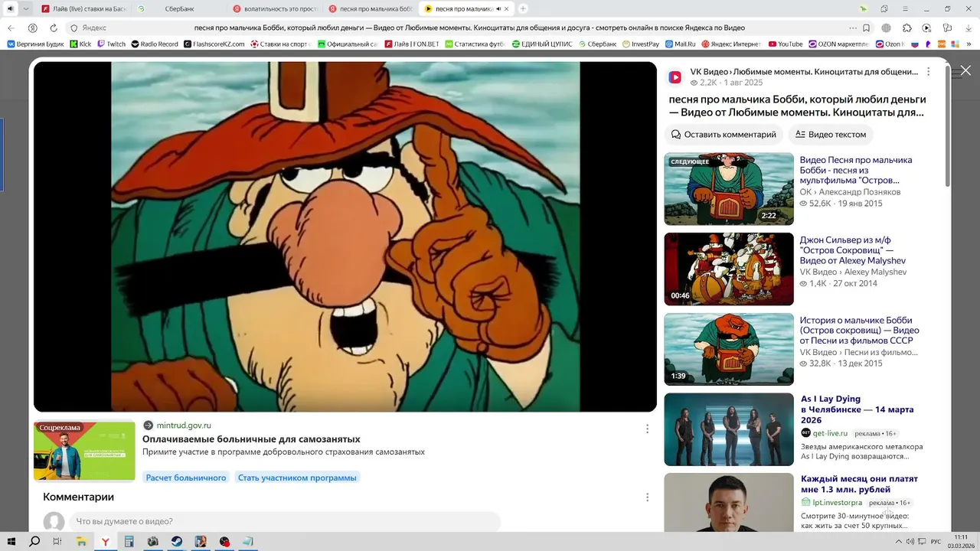
Task: Open the browser hamburger menu
Action: 905,8
